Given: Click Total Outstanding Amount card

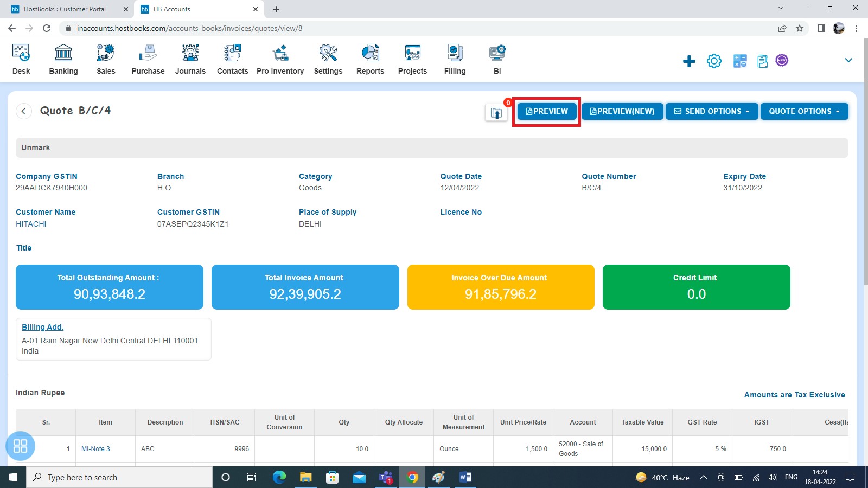Looking at the screenshot, I should coord(110,287).
